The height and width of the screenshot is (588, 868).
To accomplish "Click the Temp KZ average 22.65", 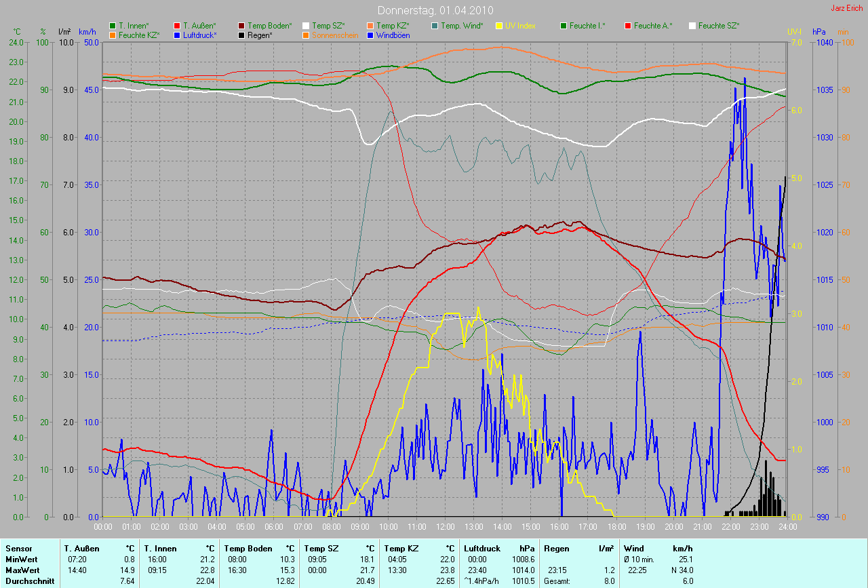I will pyautogui.click(x=446, y=581).
